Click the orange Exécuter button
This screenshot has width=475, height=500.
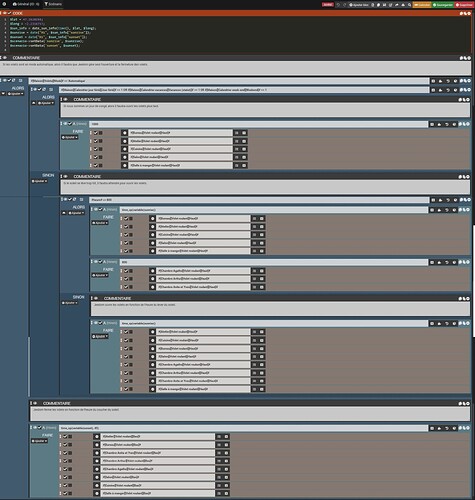pos(422,5)
